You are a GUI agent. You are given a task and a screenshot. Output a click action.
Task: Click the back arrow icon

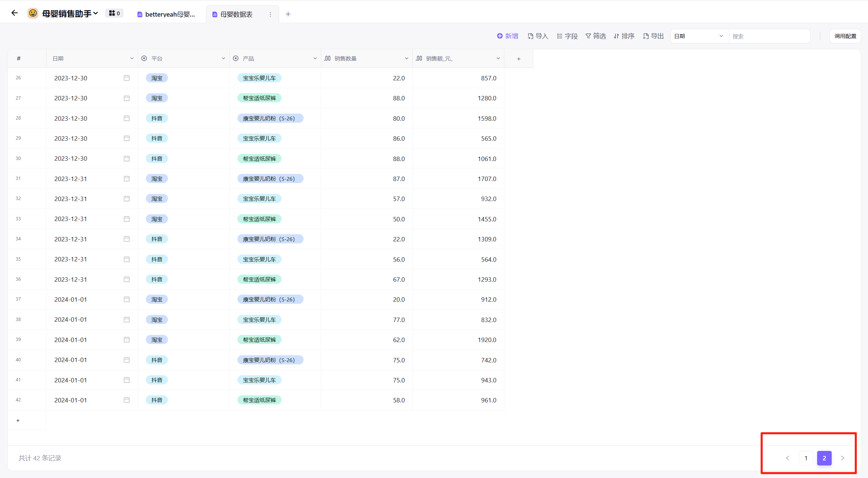click(14, 13)
